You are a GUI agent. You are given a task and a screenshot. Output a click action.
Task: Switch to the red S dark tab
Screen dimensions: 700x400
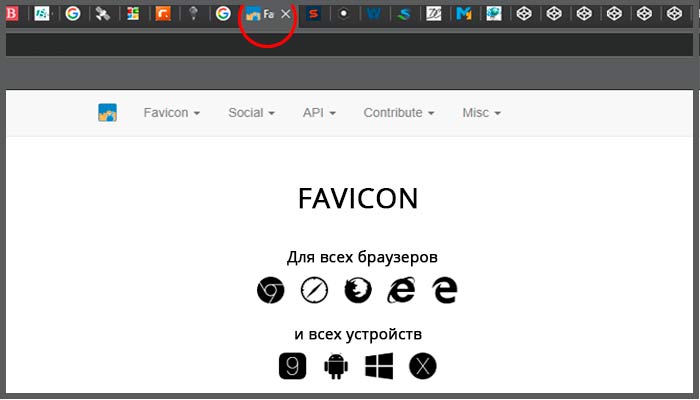click(x=314, y=14)
